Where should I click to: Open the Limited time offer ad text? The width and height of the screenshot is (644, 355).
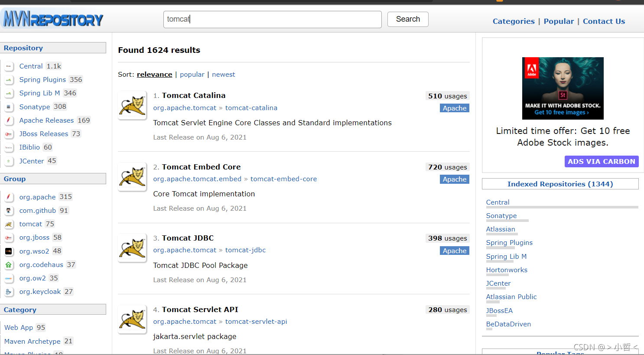coord(563,137)
